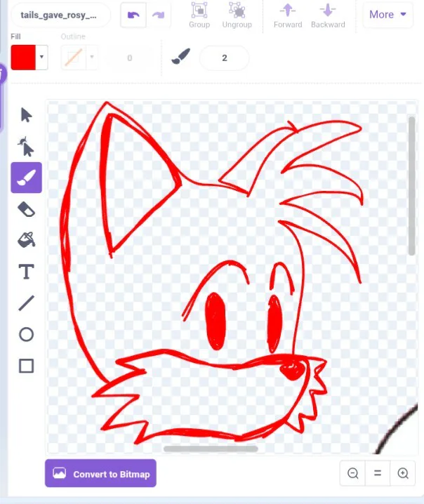Image resolution: width=424 pixels, height=504 pixels.
Task: Select the Eraser tool
Action: click(x=27, y=209)
